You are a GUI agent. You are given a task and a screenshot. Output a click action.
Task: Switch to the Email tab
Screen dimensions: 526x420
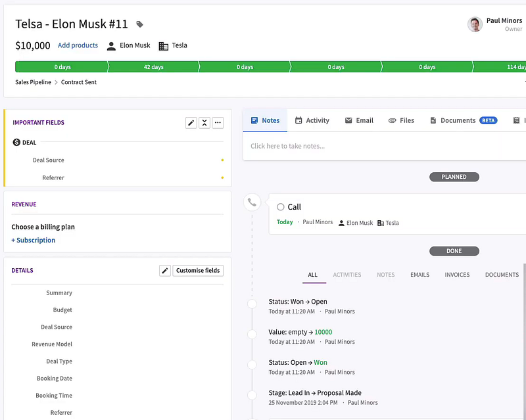point(359,120)
